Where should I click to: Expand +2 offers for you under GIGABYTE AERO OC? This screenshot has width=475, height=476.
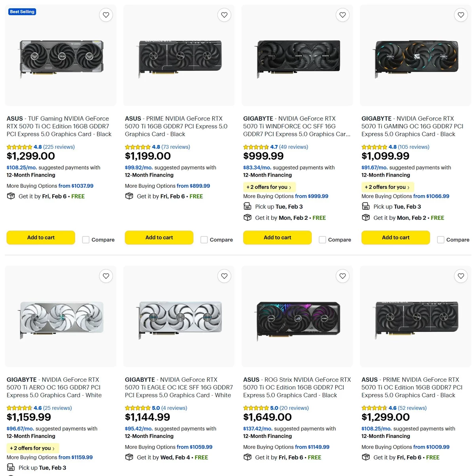pyautogui.click(x=32, y=448)
